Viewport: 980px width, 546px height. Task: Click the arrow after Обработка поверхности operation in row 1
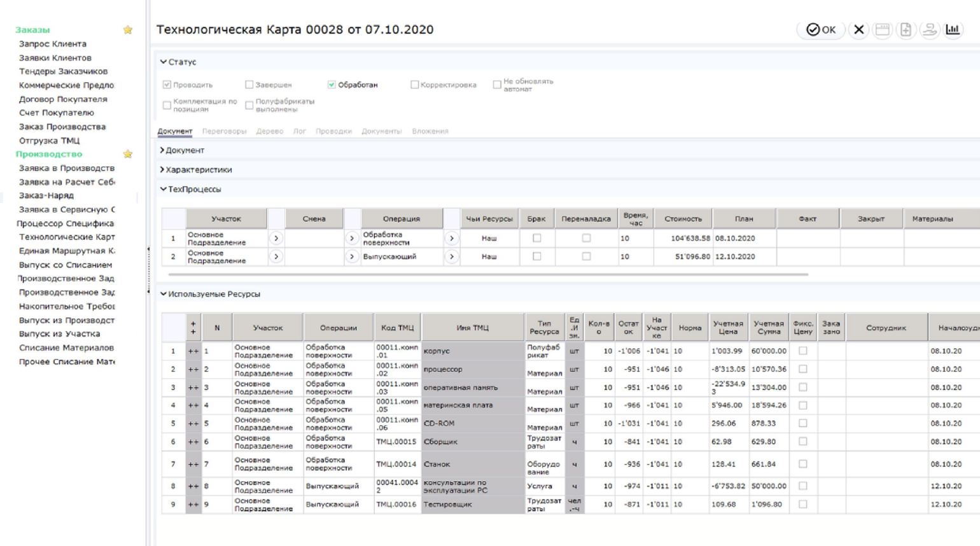452,238
